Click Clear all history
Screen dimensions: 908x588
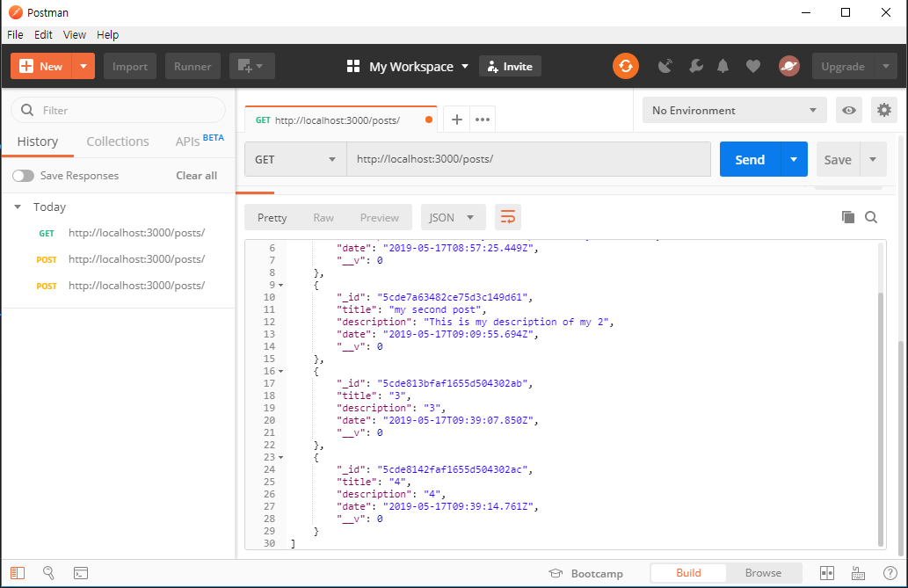click(x=196, y=176)
